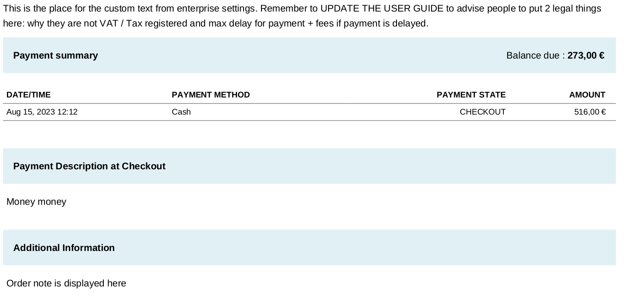644x295 pixels.
Task: Select the Payment summary section header
Action: 55,55
